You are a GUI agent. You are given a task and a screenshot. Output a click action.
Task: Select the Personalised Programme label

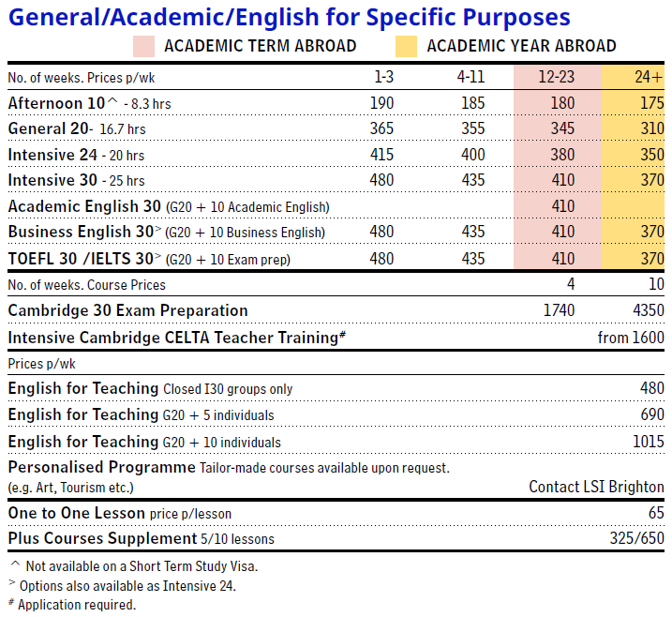point(100,467)
